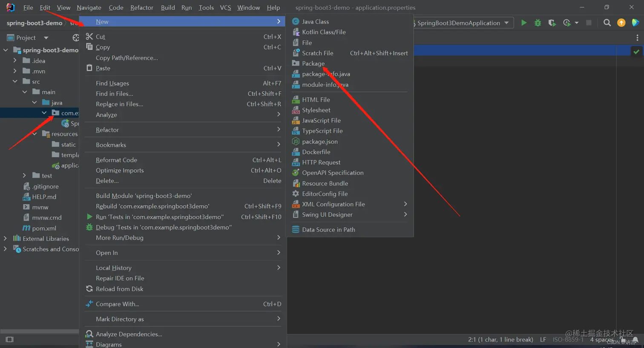The height and width of the screenshot is (348, 644).
Task: Click the Stop square icon in toolbar
Action: click(x=589, y=23)
